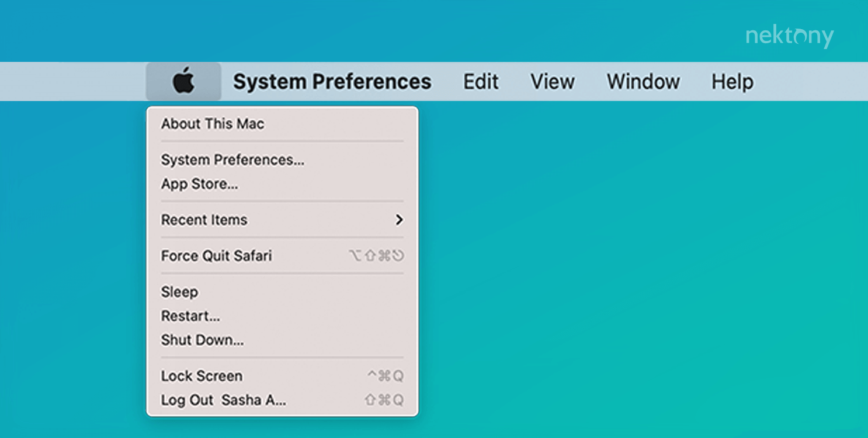Viewport: 868px width, 438px height.
Task: Click the Recent Items disclosure arrow
Action: [x=400, y=220]
